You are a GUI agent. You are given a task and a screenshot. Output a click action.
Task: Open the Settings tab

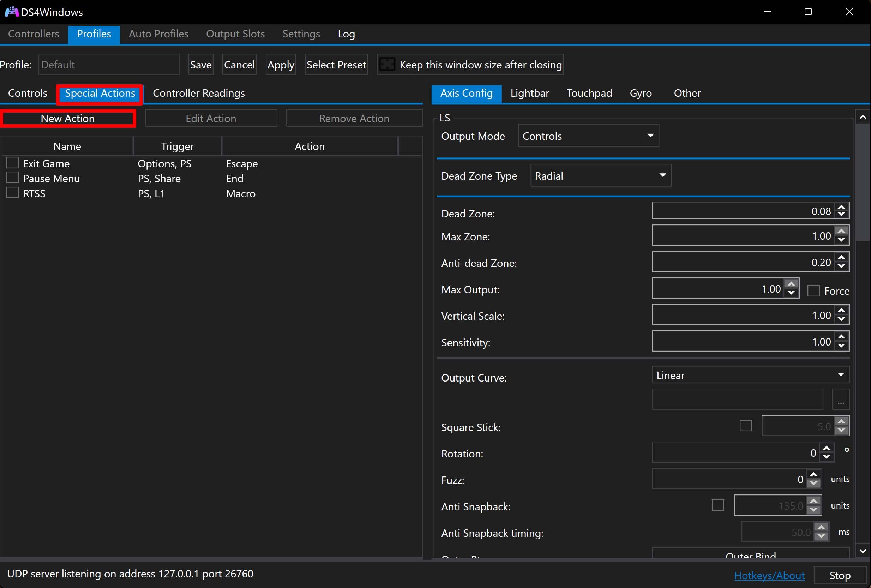[301, 34]
